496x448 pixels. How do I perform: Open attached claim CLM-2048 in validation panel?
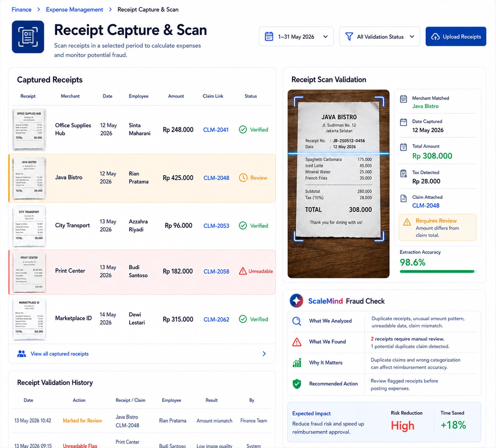[426, 206]
